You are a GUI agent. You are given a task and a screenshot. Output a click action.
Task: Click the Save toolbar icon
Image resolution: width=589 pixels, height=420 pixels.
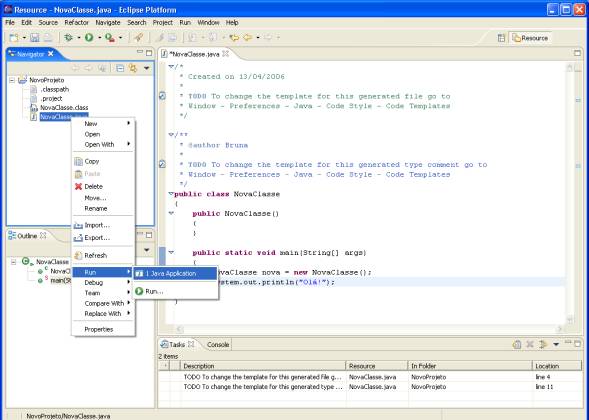35,38
